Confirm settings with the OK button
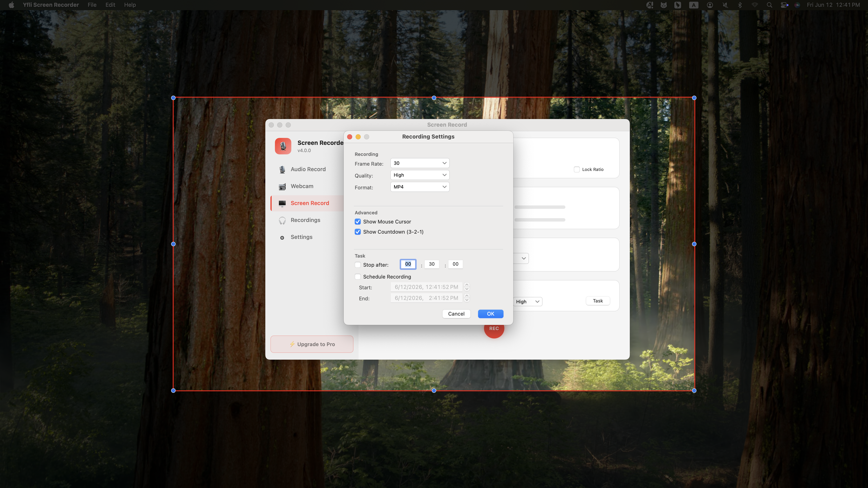The width and height of the screenshot is (868, 488). (491, 314)
